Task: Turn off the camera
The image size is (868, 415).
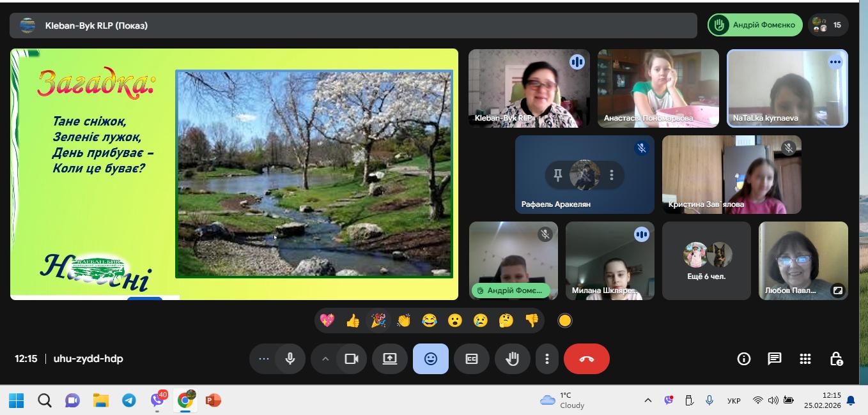Action: point(352,359)
